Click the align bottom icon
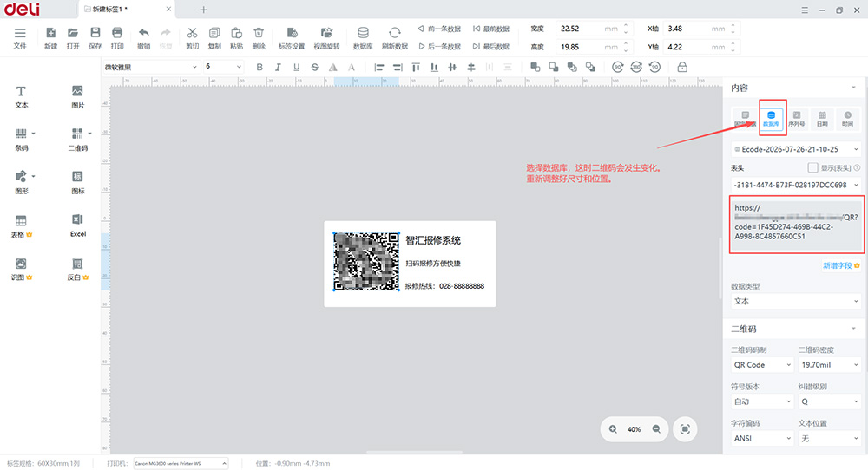 pos(435,67)
